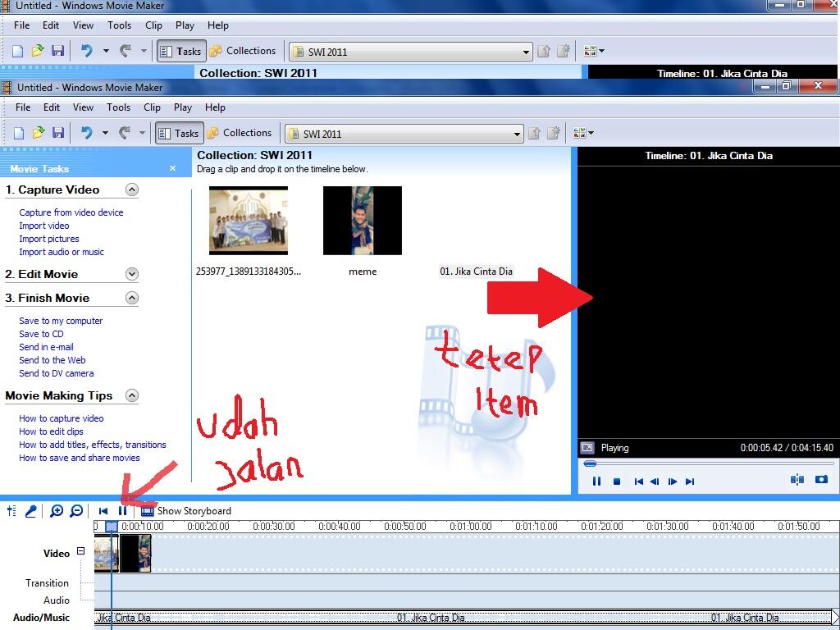This screenshot has height=630, width=840.
Task: Select the 01. Jika Cinta Dia clip label
Action: [477, 271]
